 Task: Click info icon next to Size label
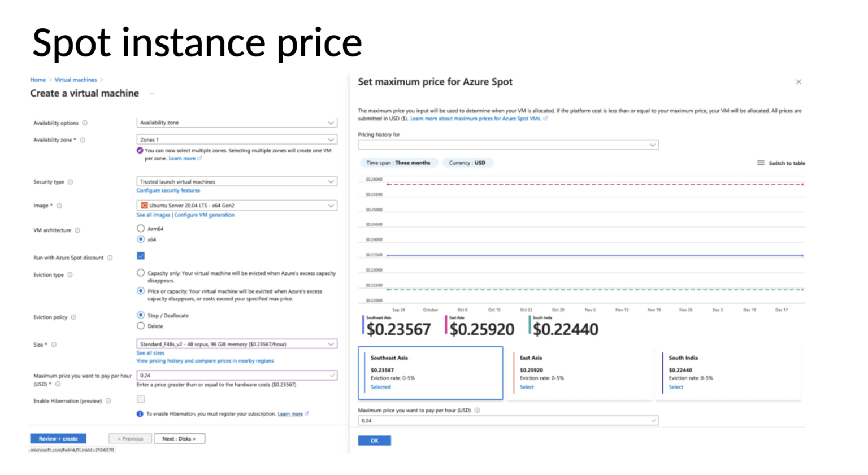tap(54, 345)
